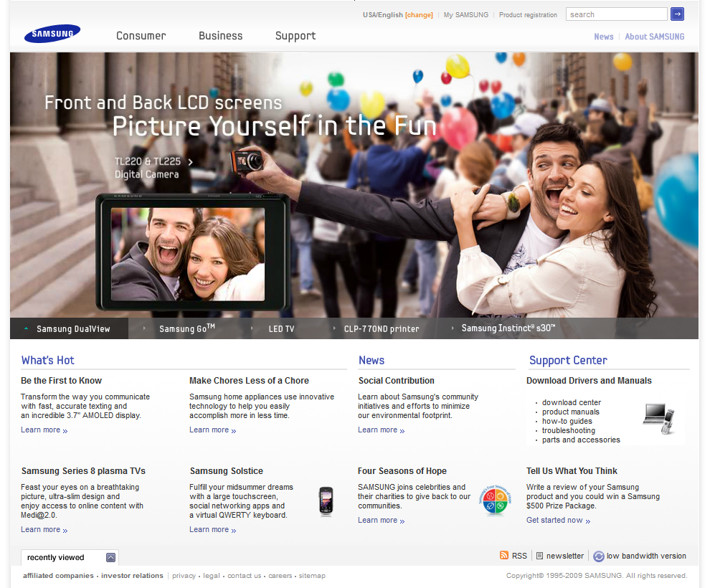Image resolution: width=710 pixels, height=588 pixels.
Task: Click Learn more under Samsung Series 8 plasma TVs
Action: 44,530
